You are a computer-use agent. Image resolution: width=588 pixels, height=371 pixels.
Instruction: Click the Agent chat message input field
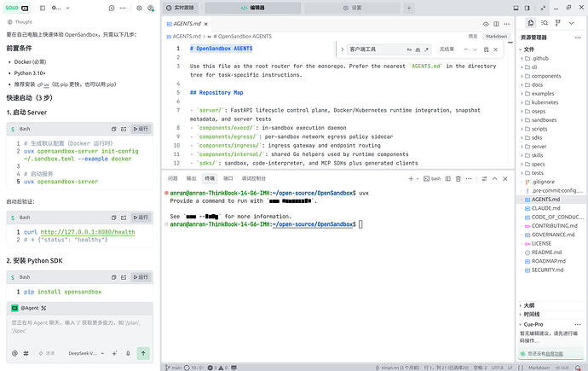pos(79,328)
